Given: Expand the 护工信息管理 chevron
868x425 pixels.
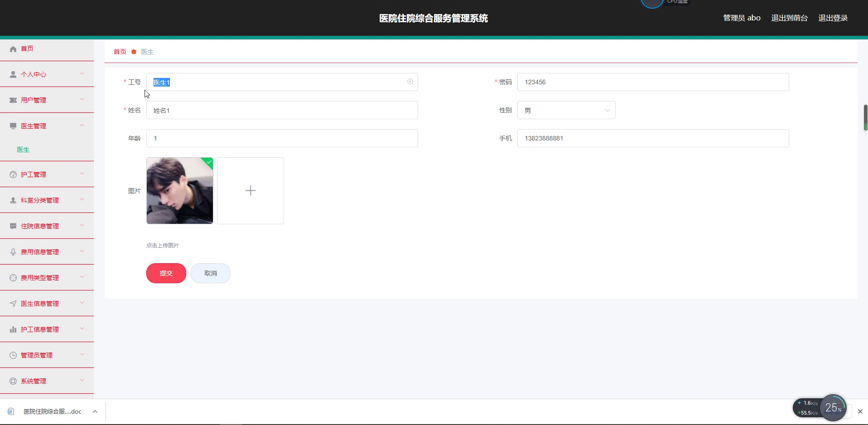Looking at the screenshot, I should (x=82, y=328).
